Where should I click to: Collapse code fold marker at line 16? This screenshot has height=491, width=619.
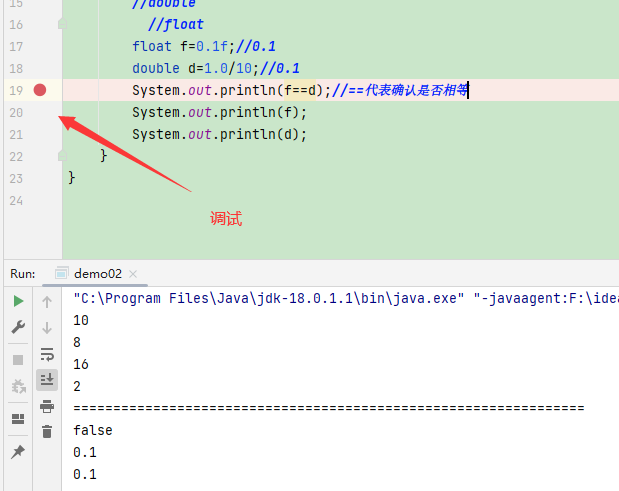click(62, 24)
